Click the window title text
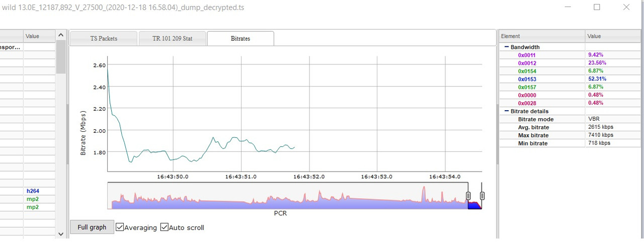 pos(123,8)
